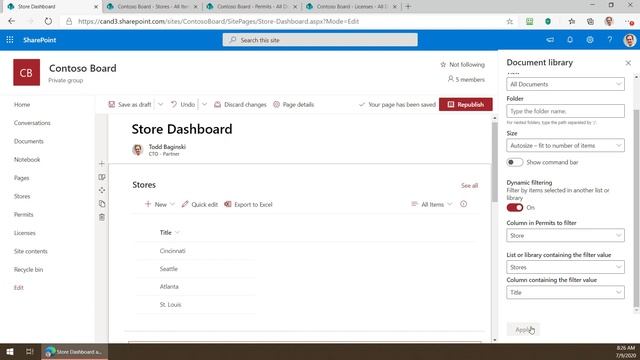Click Apply button in property pane
640x360 pixels.
523,329
